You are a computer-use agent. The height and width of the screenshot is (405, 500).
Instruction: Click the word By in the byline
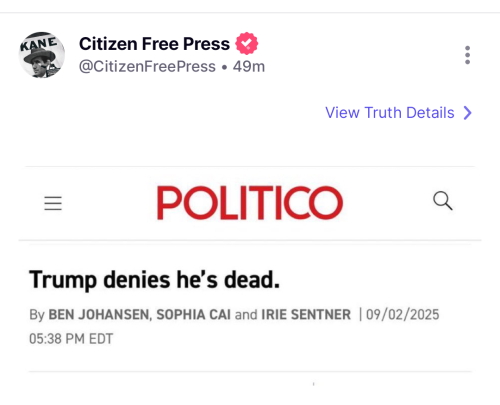37,315
